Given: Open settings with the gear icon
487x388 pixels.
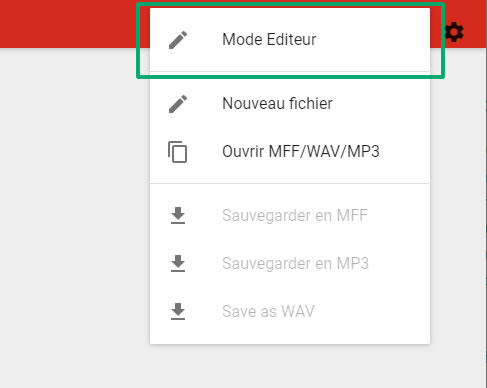Looking at the screenshot, I should click(454, 32).
